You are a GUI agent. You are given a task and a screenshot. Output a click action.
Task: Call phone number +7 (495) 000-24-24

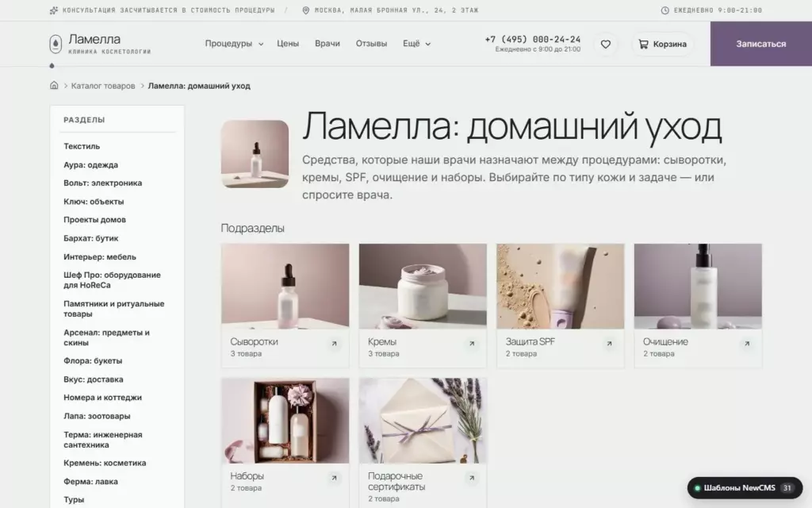tap(533, 40)
